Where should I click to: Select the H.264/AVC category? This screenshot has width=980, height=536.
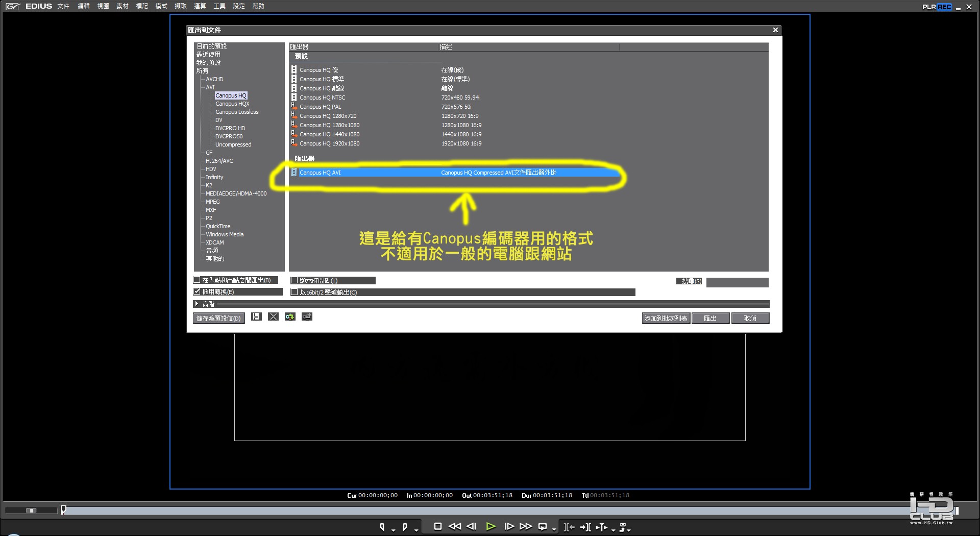coord(219,161)
